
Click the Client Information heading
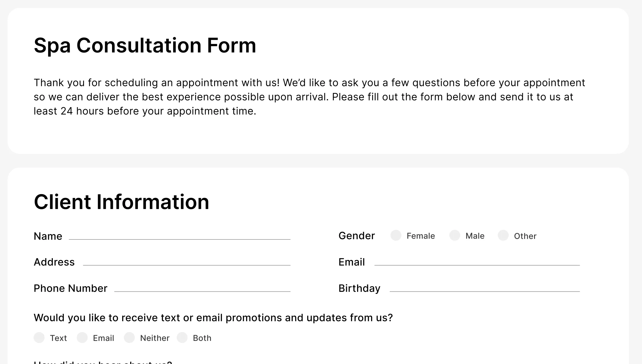[121, 202]
